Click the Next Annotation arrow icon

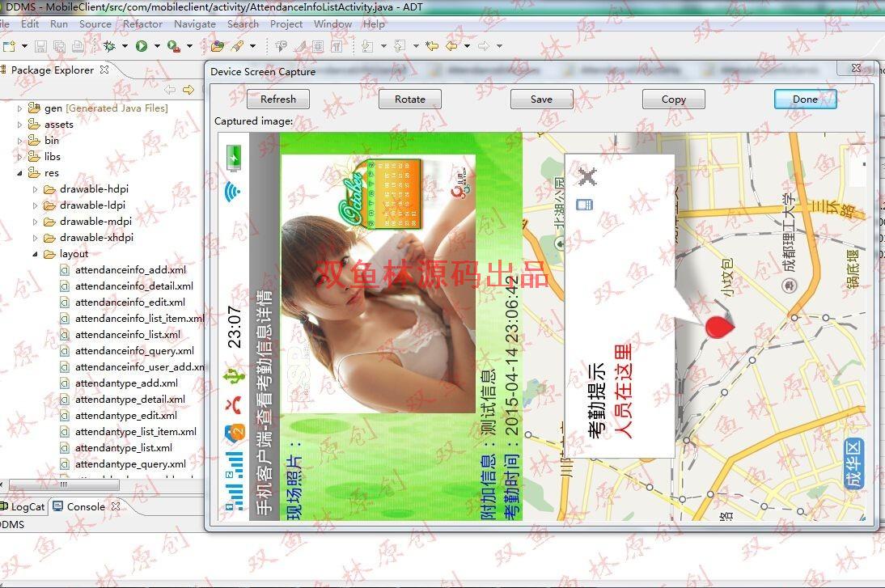(367, 46)
